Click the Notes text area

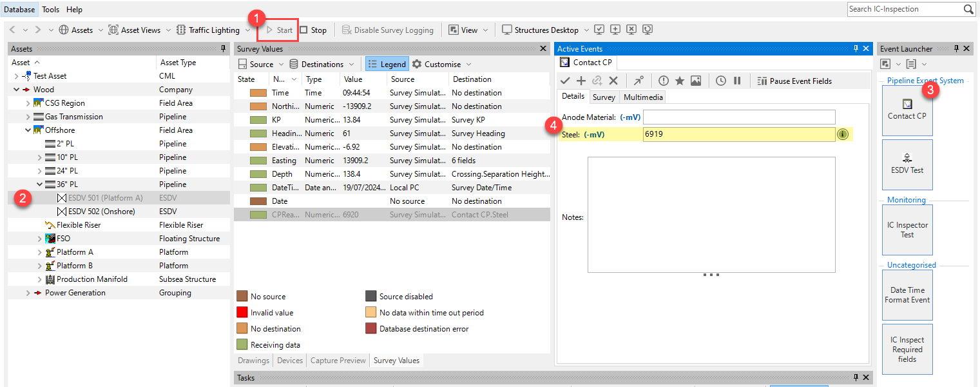click(711, 215)
